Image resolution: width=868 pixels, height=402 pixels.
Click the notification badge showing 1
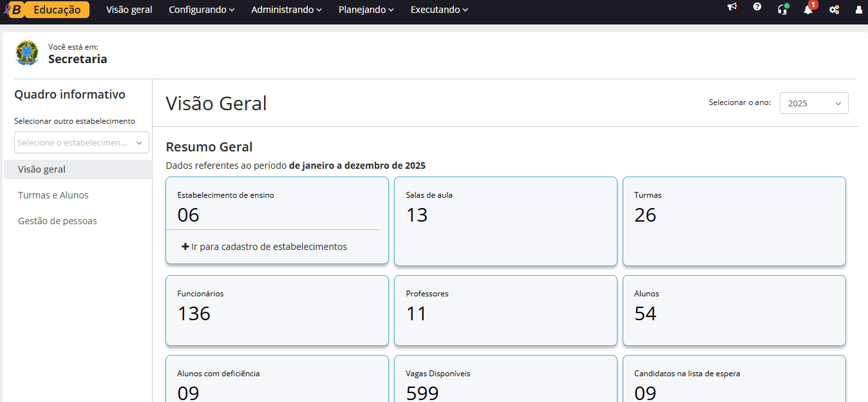point(813,5)
